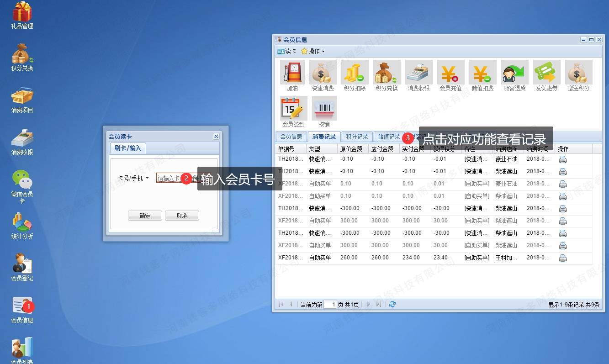Viewport: 609px width, 364px height.
Task: Sort by the 单据号 column header
Action: pos(291,149)
